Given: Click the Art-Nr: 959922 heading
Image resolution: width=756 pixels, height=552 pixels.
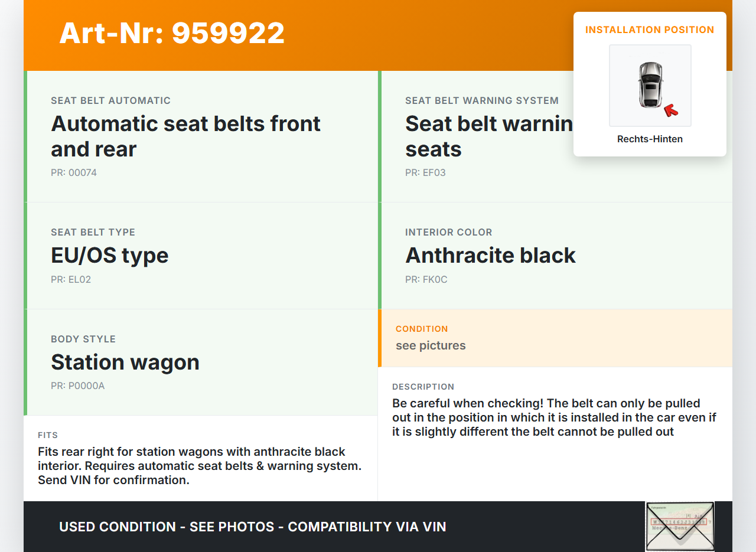Looking at the screenshot, I should click(172, 33).
